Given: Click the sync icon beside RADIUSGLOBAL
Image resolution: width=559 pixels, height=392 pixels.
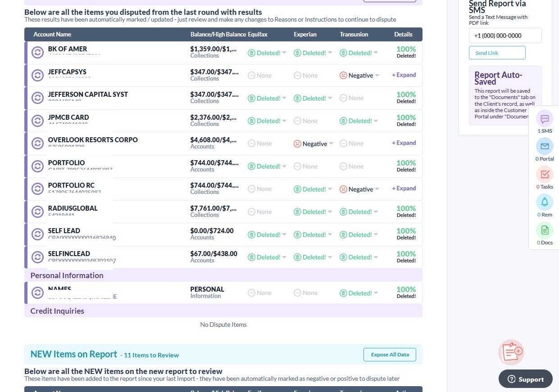Looking at the screenshot, I should pyautogui.click(x=37, y=212).
